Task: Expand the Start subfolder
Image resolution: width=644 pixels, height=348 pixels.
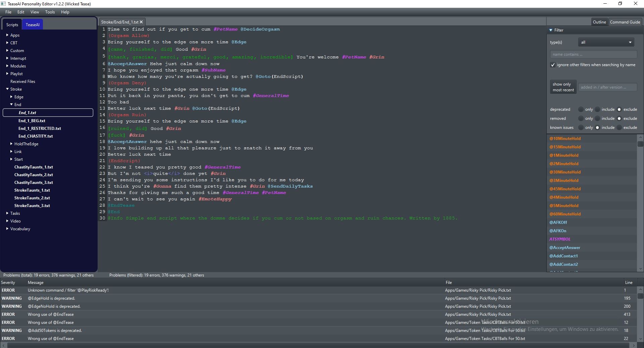Action: (x=11, y=159)
